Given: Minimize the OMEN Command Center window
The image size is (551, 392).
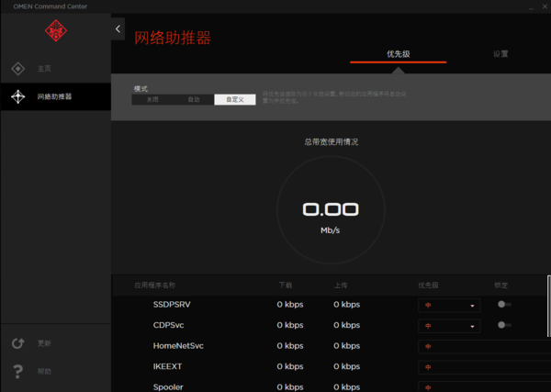Looking at the screenshot, I should point(532,6).
